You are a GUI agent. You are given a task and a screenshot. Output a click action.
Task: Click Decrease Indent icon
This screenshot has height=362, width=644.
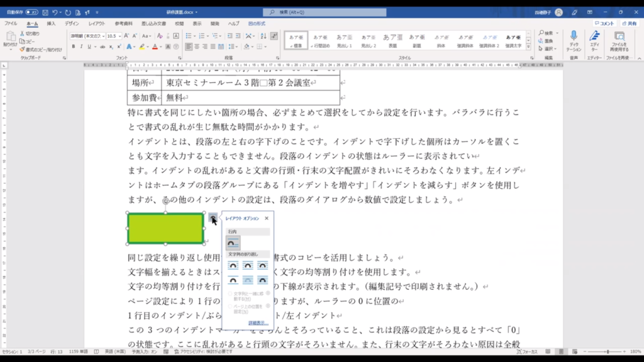[x=230, y=36]
